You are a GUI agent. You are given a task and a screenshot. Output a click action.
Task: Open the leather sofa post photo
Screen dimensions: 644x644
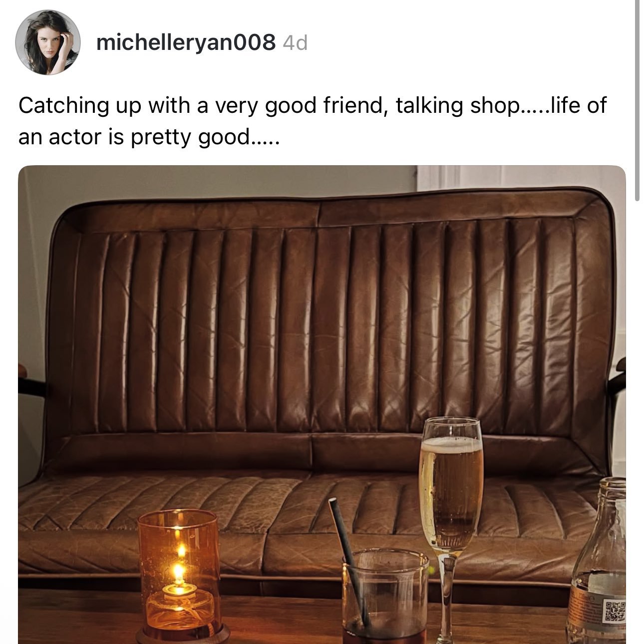[x=322, y=404]
